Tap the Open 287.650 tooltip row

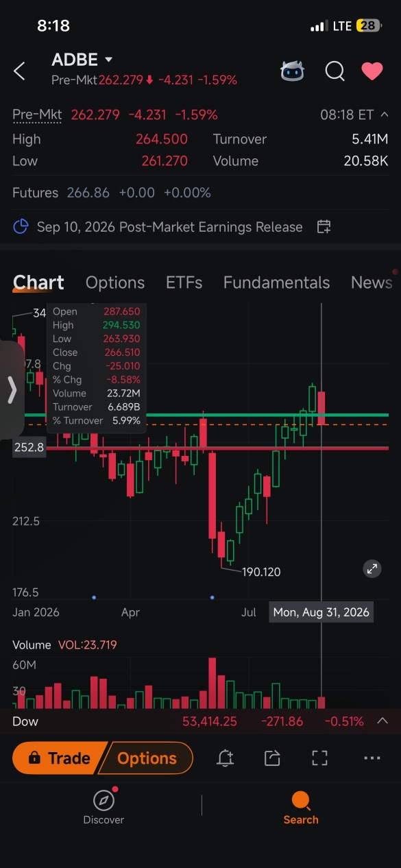(x=97, y=311)
